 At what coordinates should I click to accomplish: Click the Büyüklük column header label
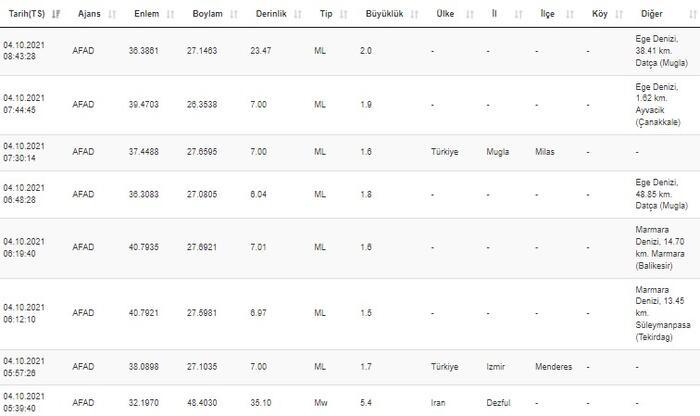click(x=384, y=14)
